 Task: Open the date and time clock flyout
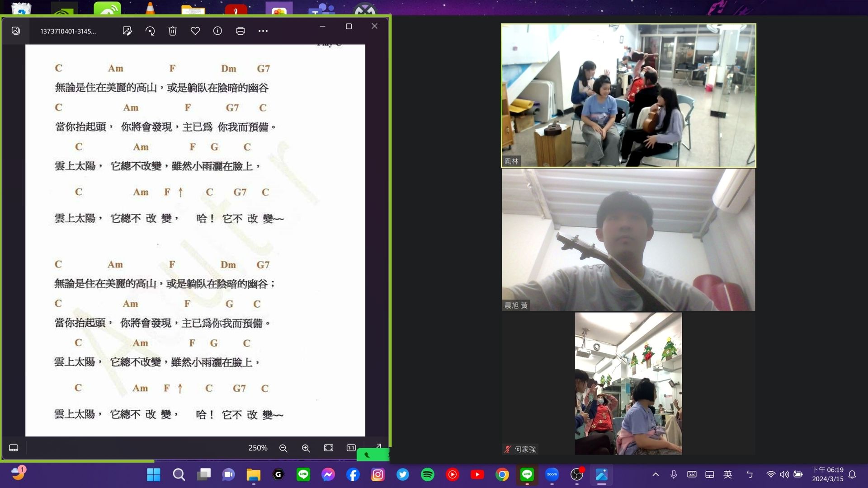pos(828,474)
